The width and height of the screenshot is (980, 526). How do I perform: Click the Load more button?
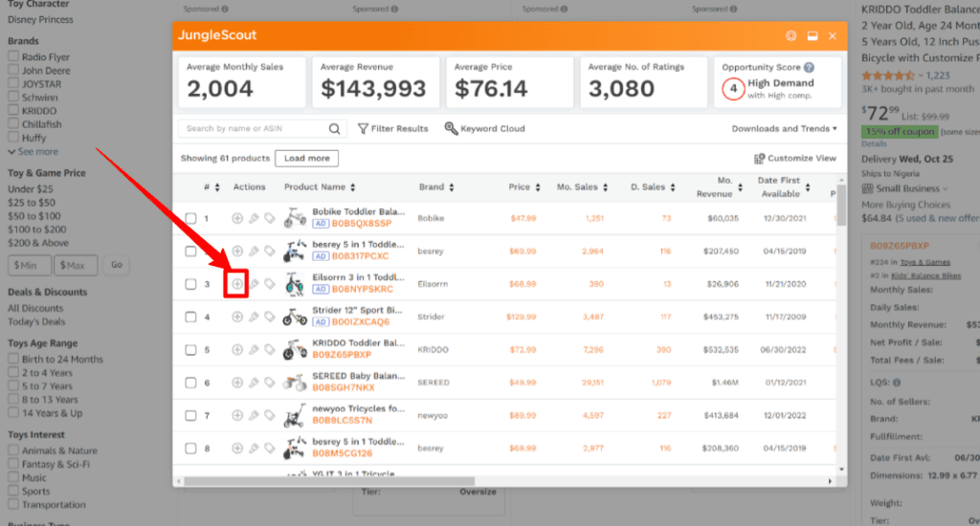point(307,158)
